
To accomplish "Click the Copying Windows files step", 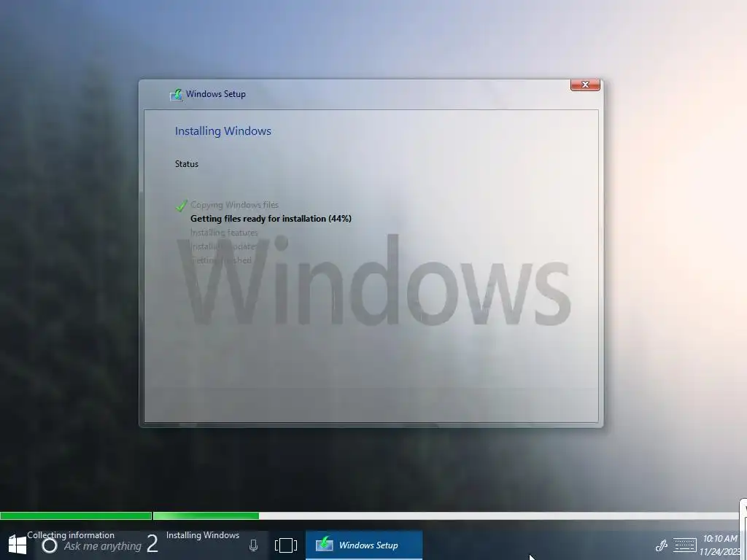I will click(x=234, y=205).
